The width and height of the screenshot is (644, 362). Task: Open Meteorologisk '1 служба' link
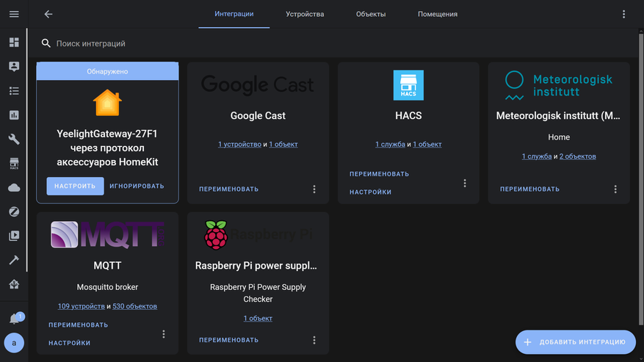coord(537,156)
